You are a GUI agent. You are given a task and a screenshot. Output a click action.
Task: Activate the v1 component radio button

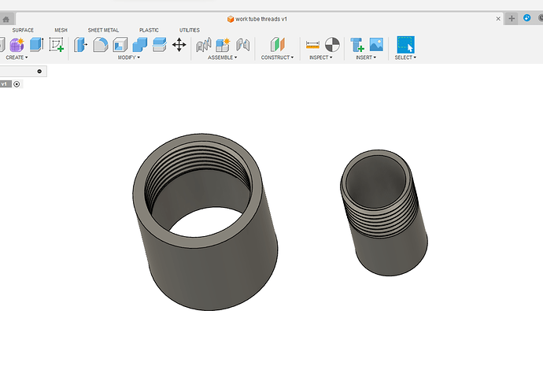(x=17, y=84)
